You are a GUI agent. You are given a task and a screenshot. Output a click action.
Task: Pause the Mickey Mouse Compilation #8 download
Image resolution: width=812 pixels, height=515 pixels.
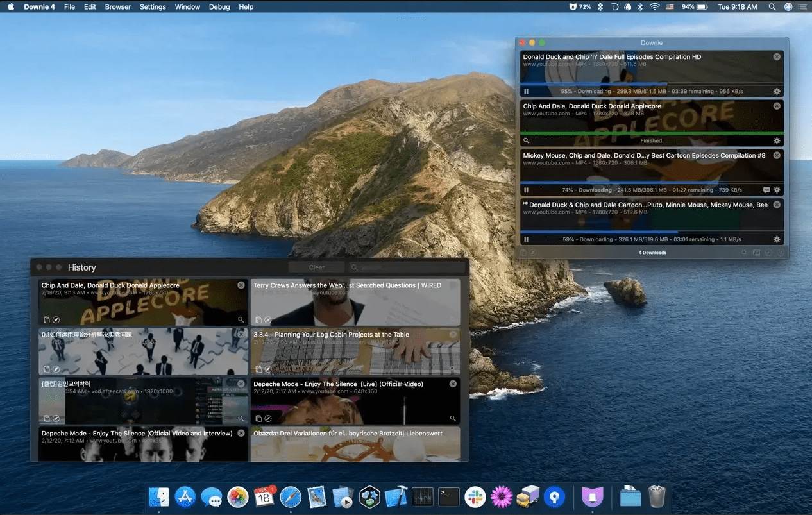tap(526, 190)
